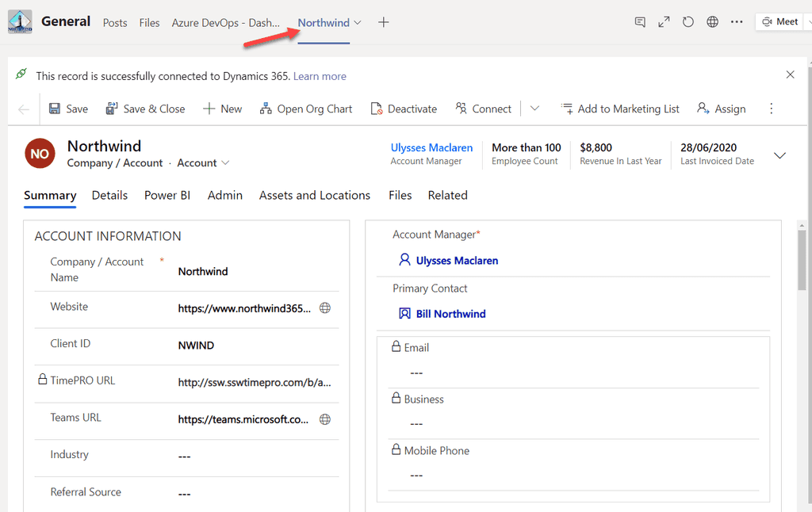Click the Website URL field
The image size is (812, 512).
point(244,308)
